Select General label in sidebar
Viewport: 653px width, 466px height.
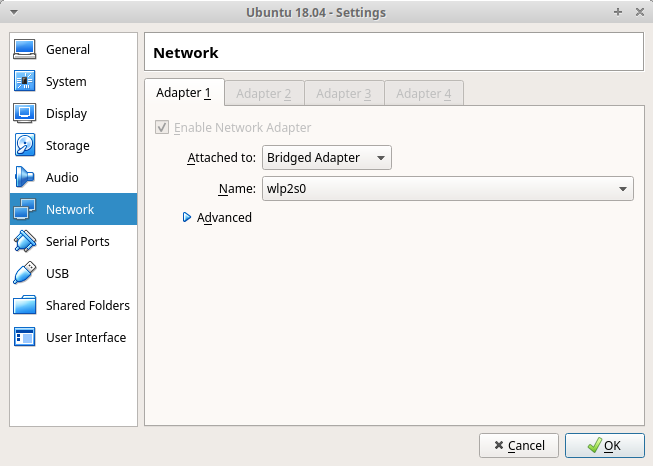68,50
